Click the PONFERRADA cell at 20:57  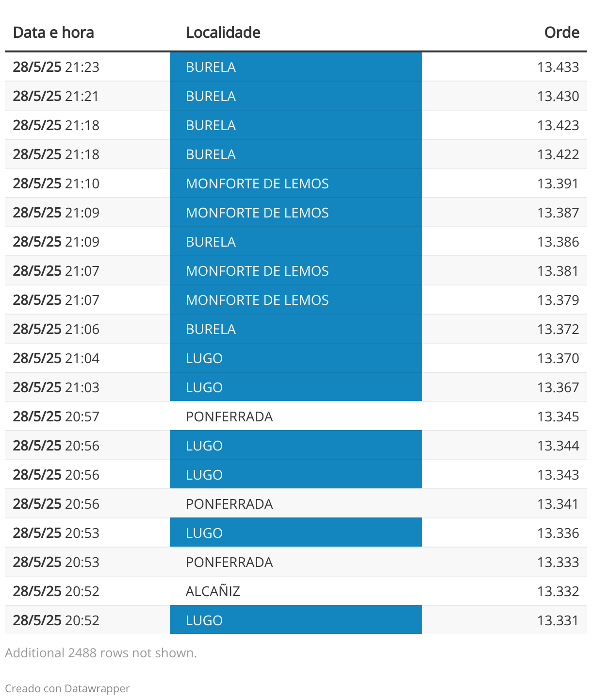pyautogui.click(x=296, y=417)
